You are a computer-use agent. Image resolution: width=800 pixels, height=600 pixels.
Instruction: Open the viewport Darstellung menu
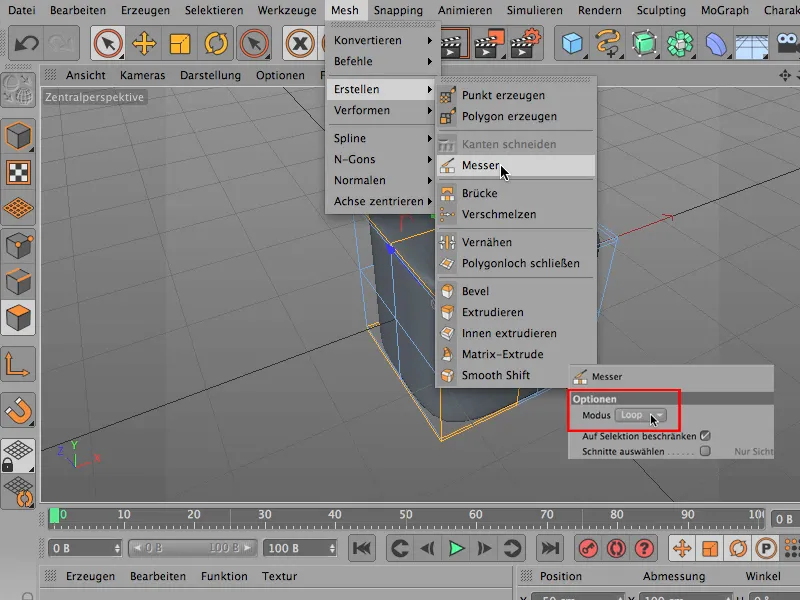coord(210,75)
